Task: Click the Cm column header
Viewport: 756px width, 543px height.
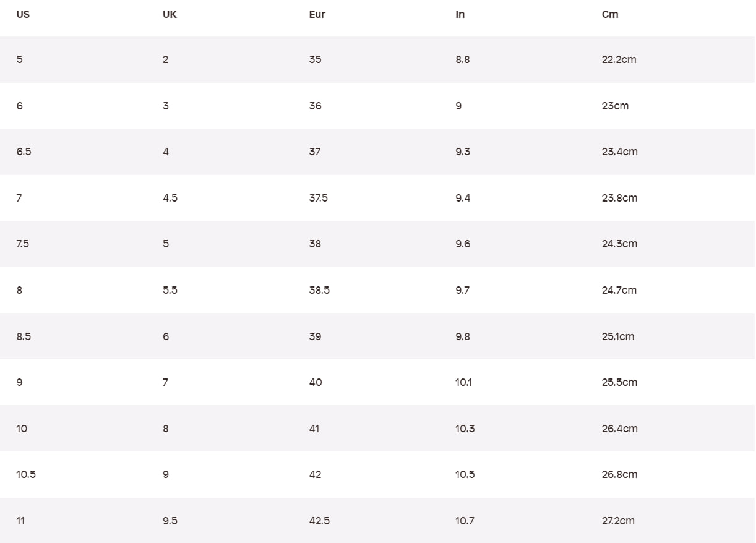Action: pos(610,14)
